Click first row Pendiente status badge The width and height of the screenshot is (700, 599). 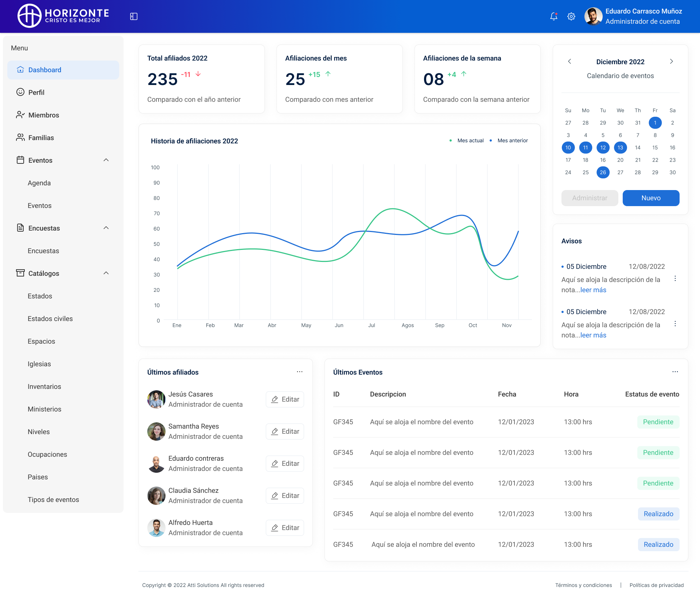click(658, 422)
